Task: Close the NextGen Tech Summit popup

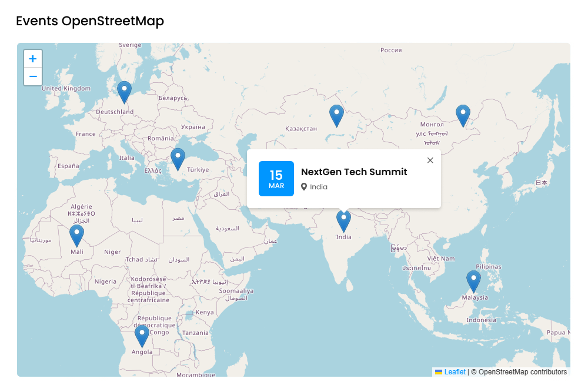Action: tap(430, 160)
